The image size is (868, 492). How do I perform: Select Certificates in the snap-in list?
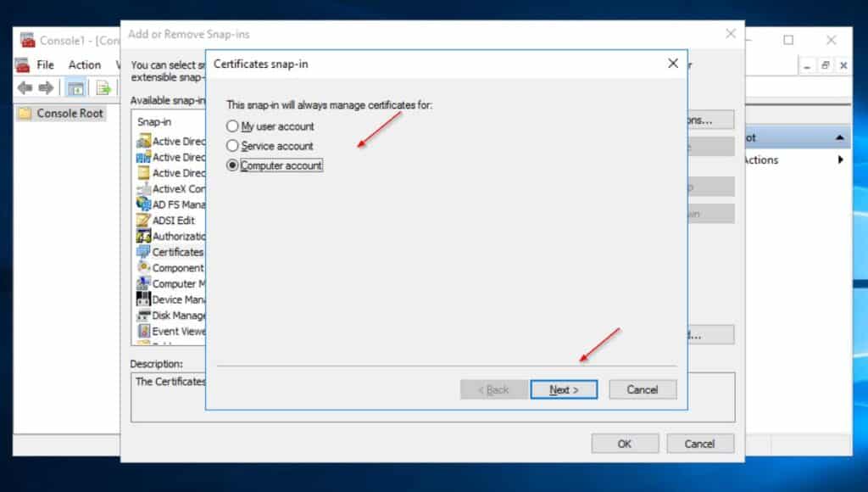point(178,252)
